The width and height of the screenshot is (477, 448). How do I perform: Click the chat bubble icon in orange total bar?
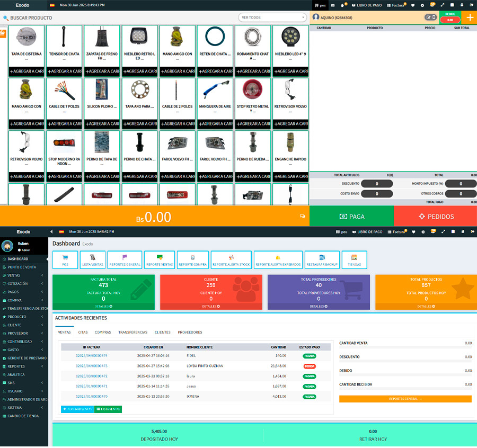point(303,216)
